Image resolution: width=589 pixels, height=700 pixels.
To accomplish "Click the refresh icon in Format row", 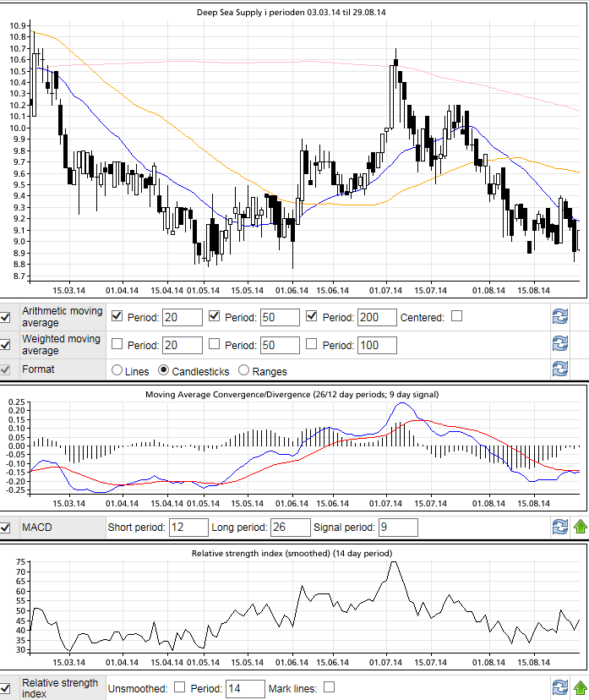I will pos(559,369).
